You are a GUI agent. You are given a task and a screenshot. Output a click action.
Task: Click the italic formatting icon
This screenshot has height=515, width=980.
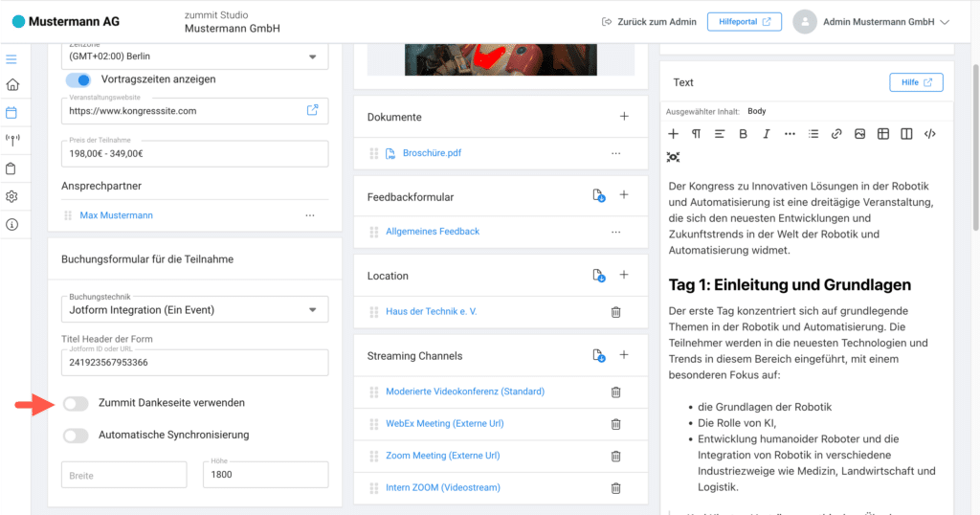click(766, 134)
